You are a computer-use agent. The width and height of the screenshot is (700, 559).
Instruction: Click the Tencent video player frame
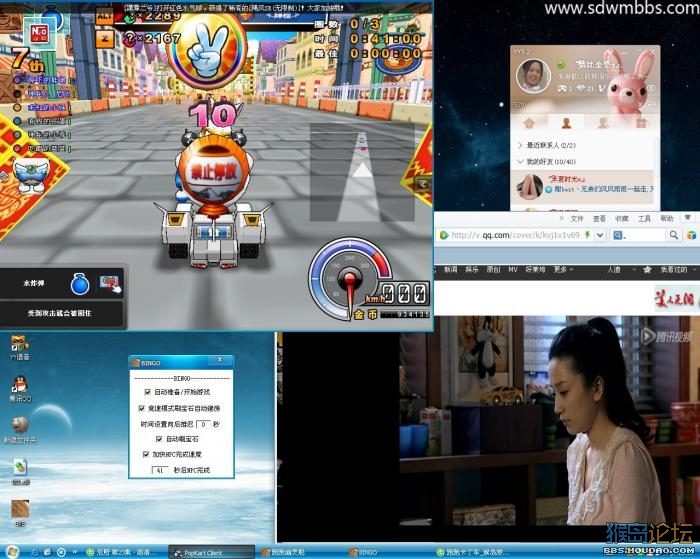(x=488, y=429)
